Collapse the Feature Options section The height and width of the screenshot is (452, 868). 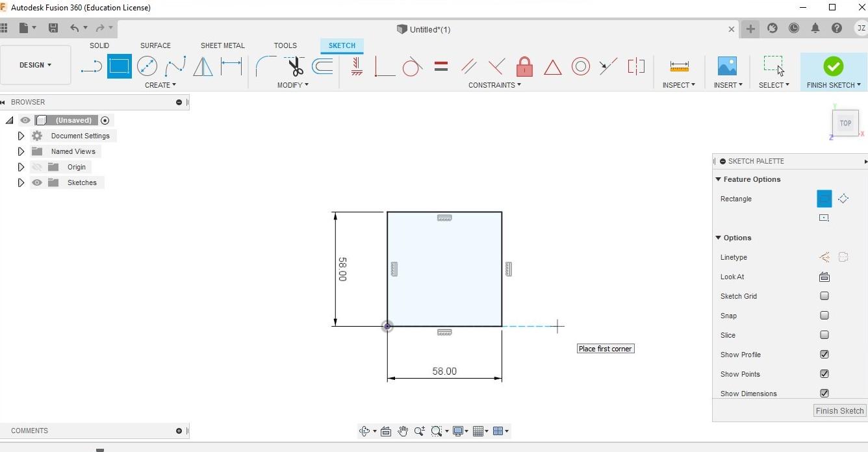click(x=719, y=179)
